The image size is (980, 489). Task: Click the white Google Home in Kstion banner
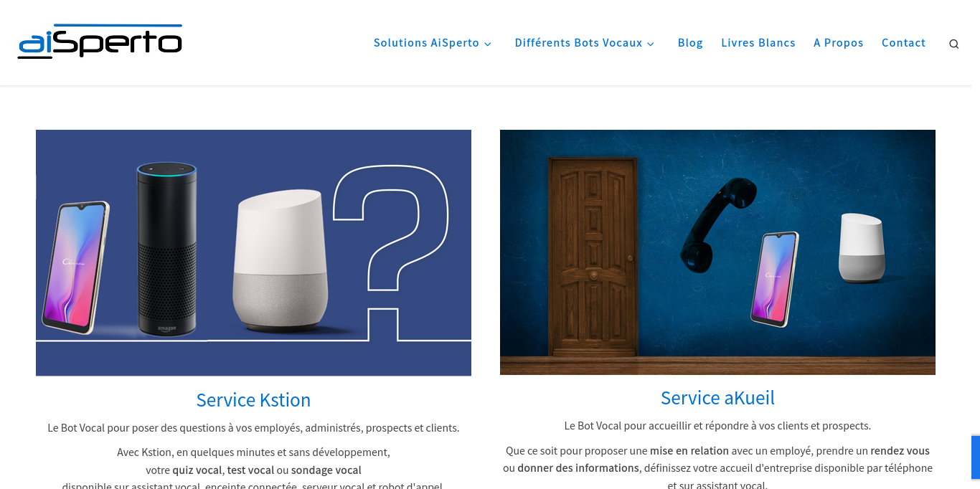coord(280,260)
